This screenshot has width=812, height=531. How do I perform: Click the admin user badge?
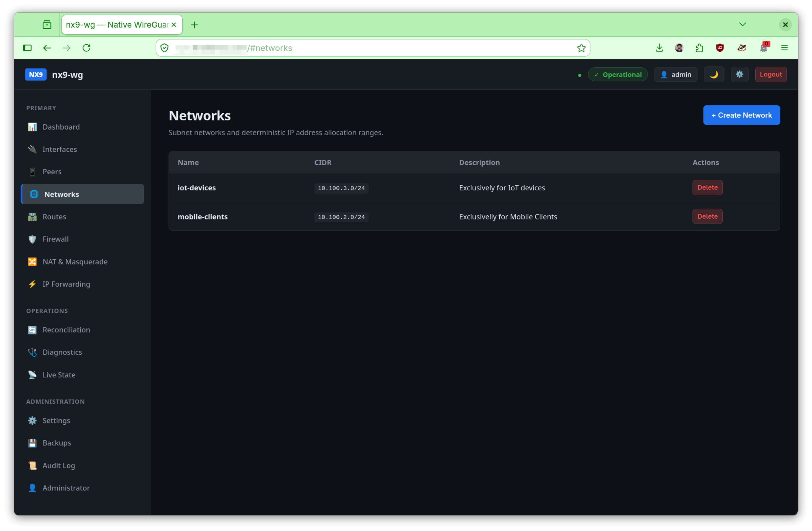click(676, 75)
